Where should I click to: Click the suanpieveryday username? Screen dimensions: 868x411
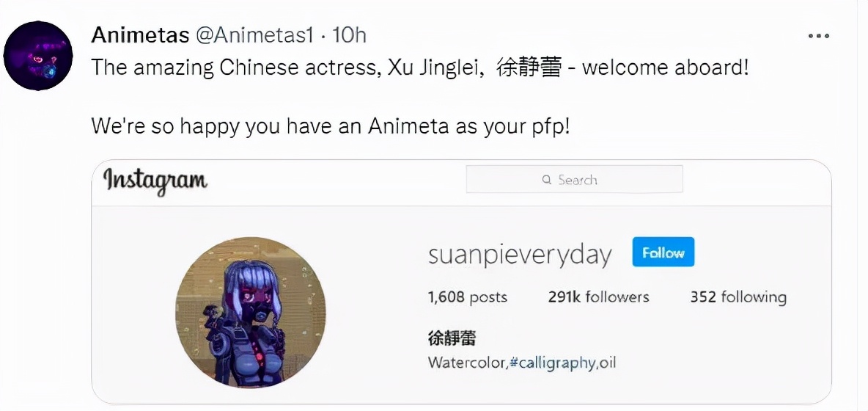click(x=521, y=255)
